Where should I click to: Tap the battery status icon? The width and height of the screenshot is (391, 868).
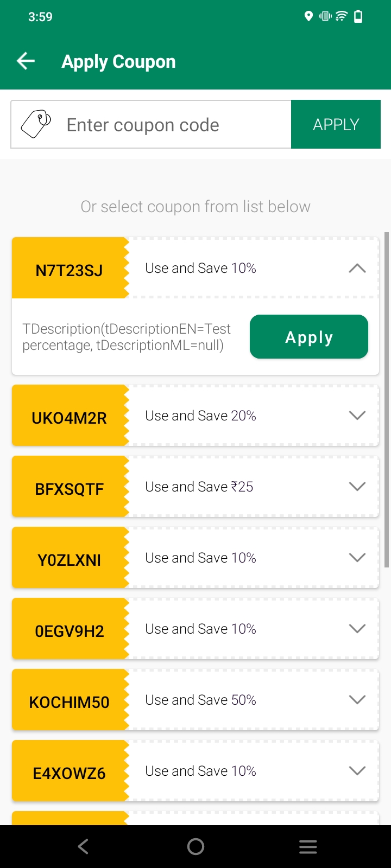pos(358,16)
